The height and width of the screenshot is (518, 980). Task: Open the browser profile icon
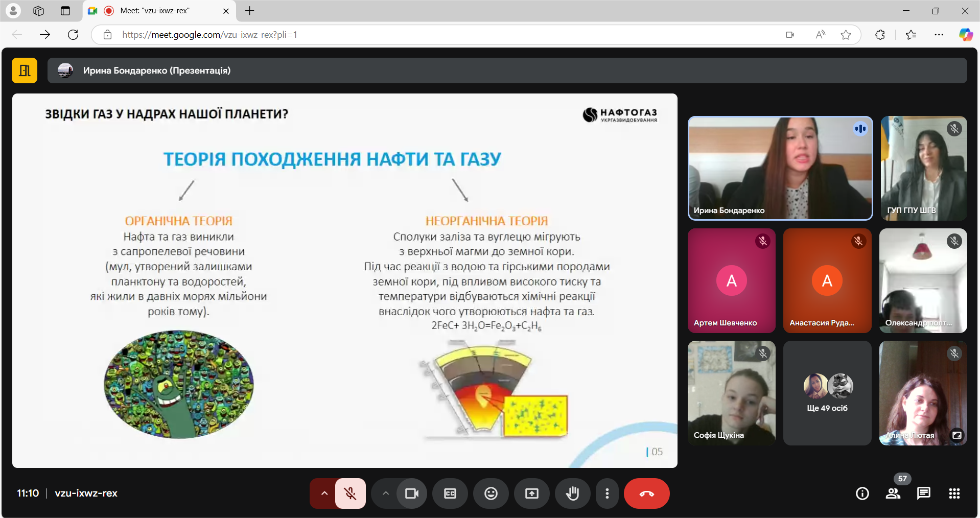tap(13, 11)
